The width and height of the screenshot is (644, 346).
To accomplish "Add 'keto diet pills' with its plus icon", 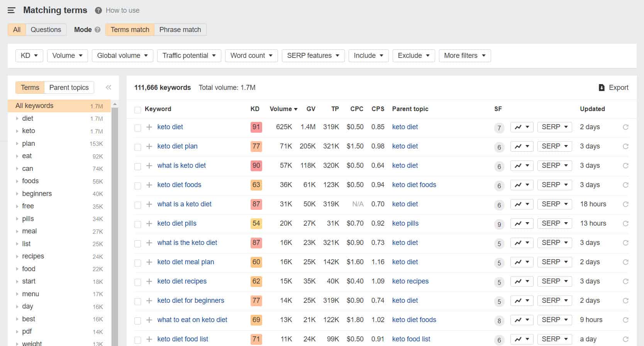I will [x=149, y=224].
